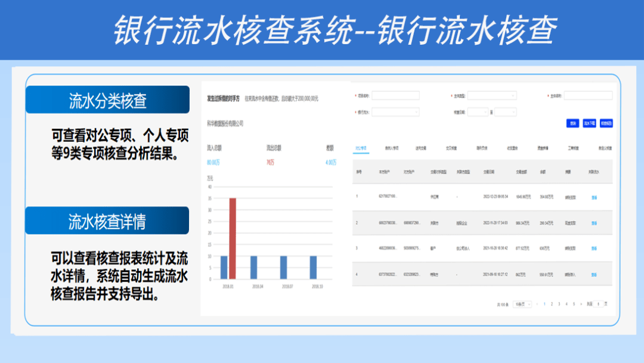Click the date 2021-10-28 cell in row 3
This screenshot has height=363, width=644.
click(x=496, y=248)
